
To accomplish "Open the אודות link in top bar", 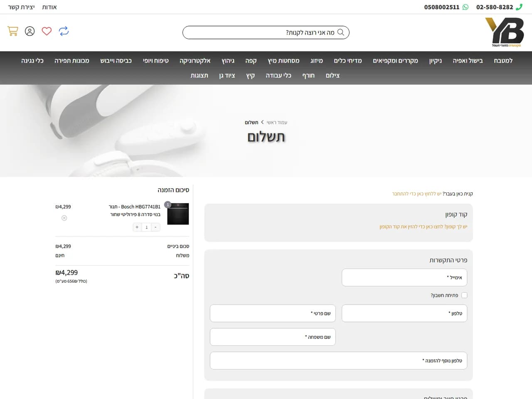I will pyautogui.click(x=49, y=7).
